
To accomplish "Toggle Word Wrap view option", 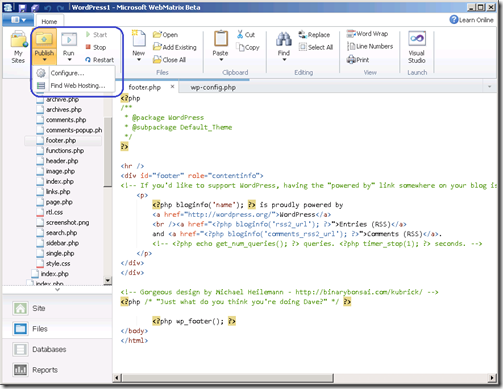I will tap(367, 34).
